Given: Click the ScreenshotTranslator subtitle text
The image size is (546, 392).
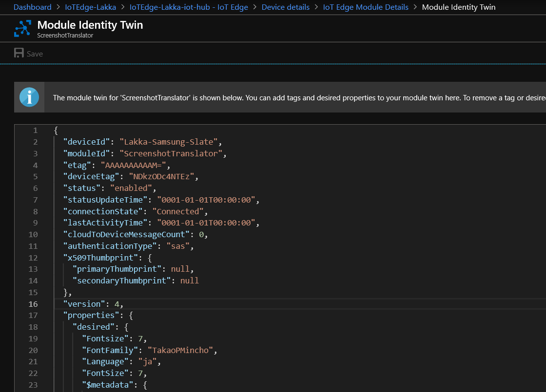Looking at the screenshot, I should 65,36.
